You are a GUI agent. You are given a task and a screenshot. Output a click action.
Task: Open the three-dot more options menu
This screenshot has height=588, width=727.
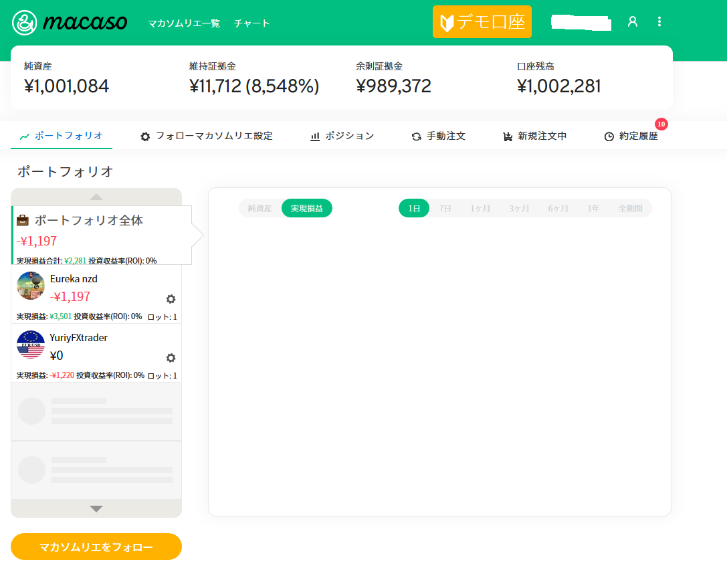click(659, 21)
